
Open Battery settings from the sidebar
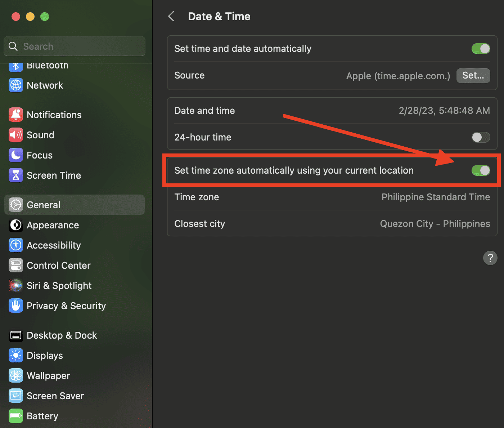point(42,416)
